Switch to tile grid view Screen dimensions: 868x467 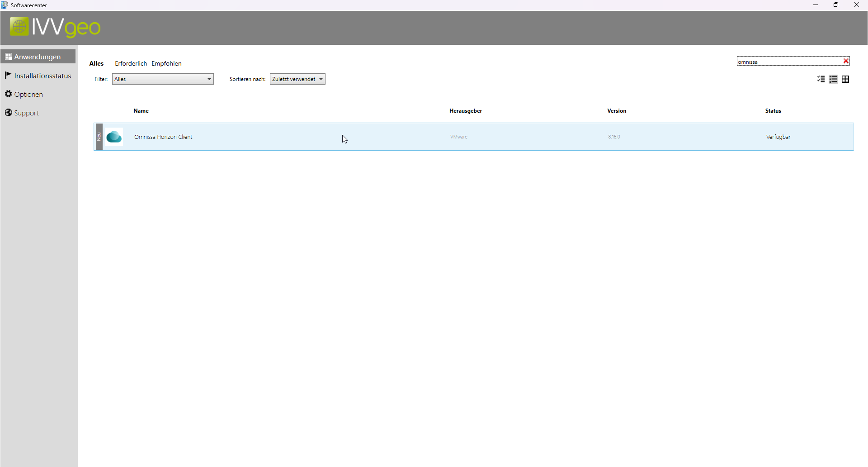845,79
